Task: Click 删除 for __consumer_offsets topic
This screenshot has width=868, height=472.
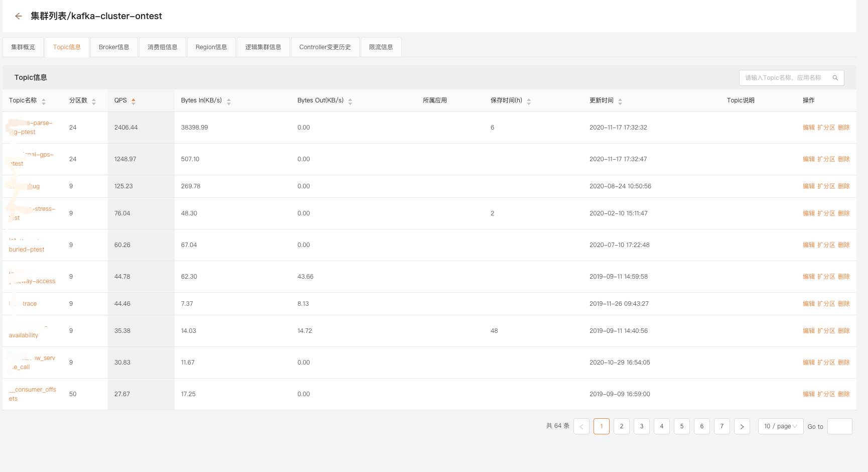Action: click(844, 394)
